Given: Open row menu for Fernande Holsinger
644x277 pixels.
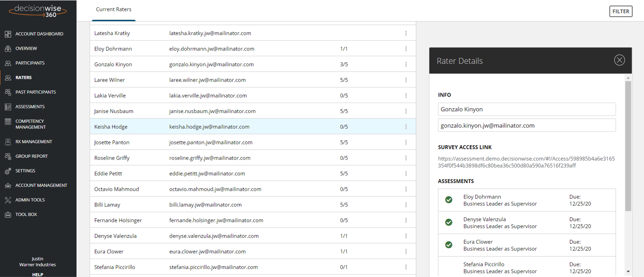Looking at the screenshot, I should click(406, 220).
